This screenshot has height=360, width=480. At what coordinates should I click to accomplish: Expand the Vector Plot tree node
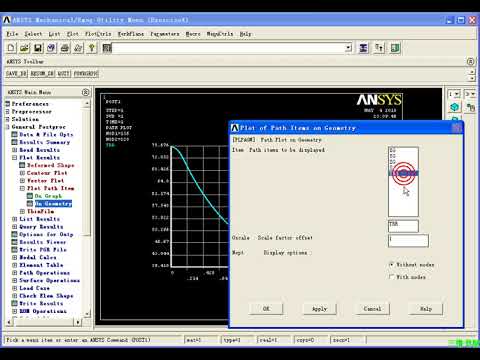22,180
